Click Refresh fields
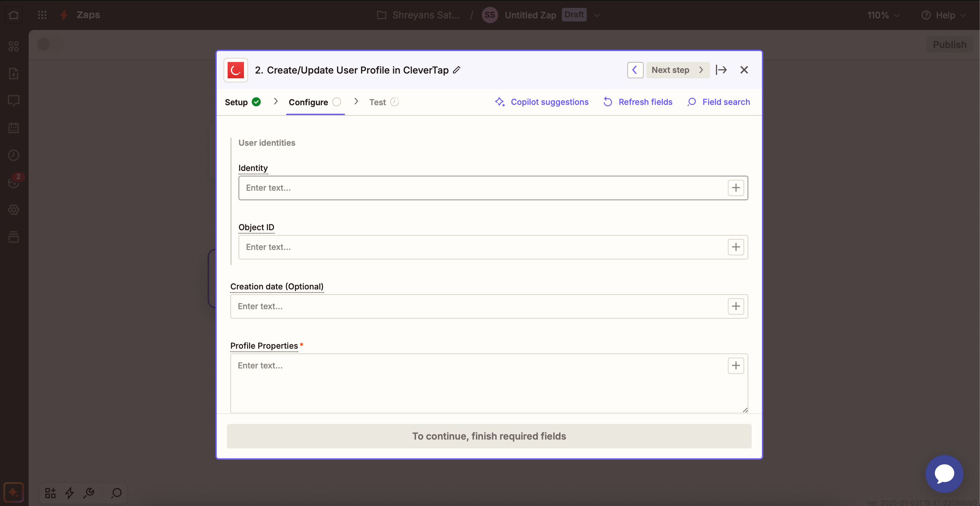 (x=638, y=102)
